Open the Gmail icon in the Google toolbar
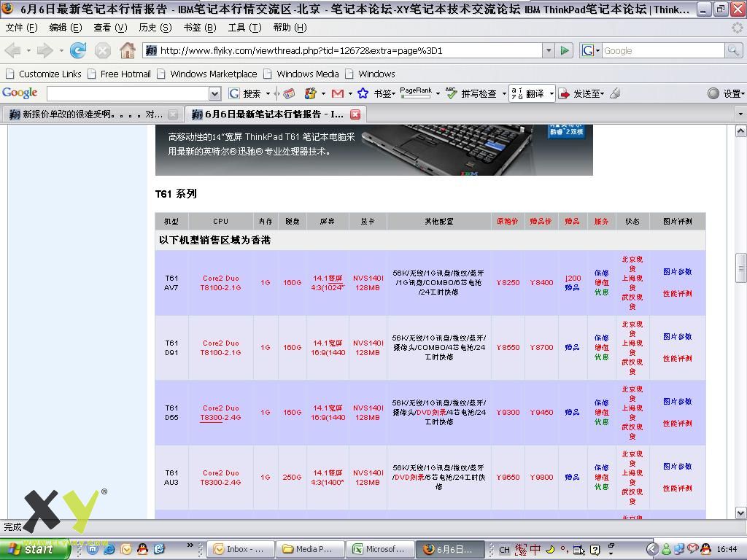Screen dimensions: 747x560 [337, 93]
